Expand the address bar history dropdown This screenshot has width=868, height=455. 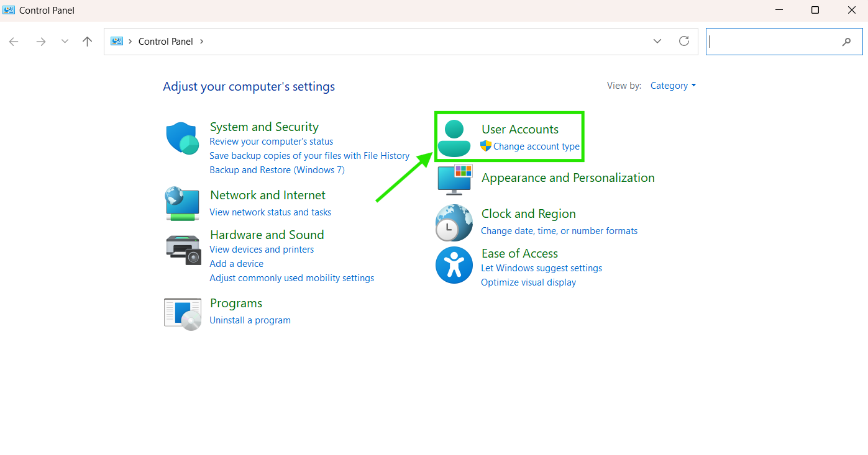[657, 41]
